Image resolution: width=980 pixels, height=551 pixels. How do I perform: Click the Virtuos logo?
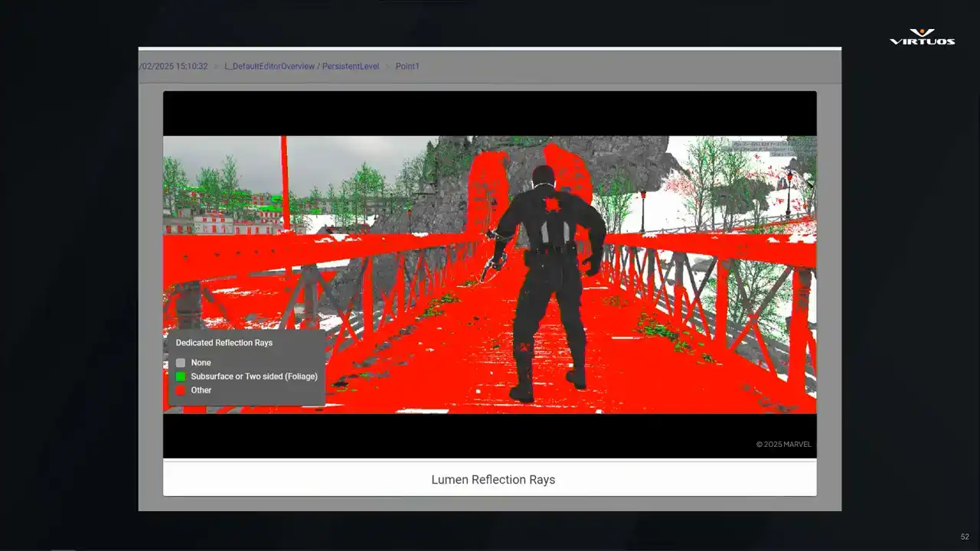tap(922, 37)
